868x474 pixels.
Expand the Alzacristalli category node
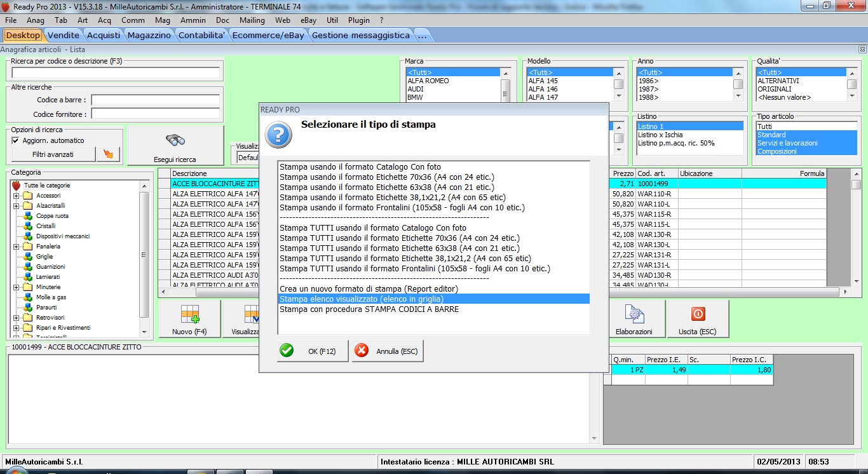point(17,206)
